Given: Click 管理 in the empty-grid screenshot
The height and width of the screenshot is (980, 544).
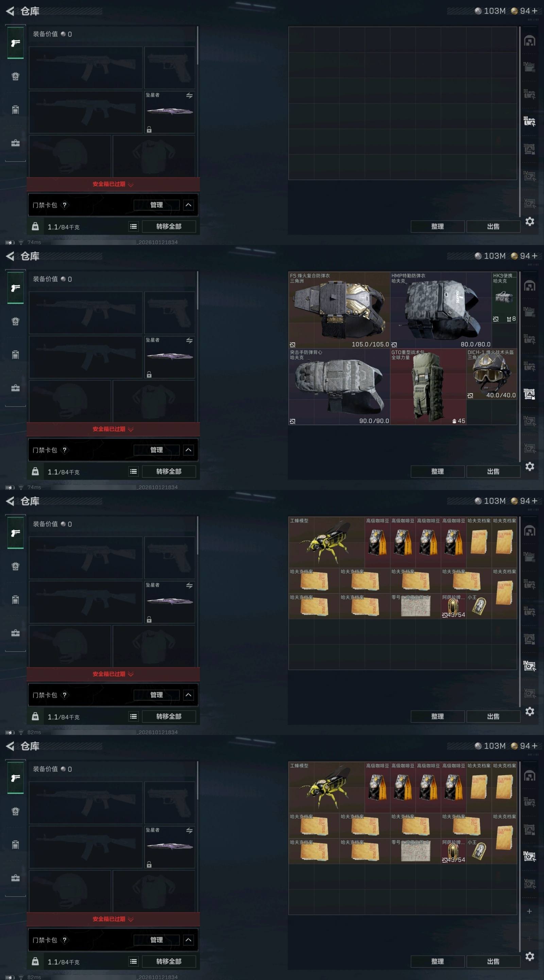Looking at the screenshot, I should pyautogui.click(x=156, y=205).
